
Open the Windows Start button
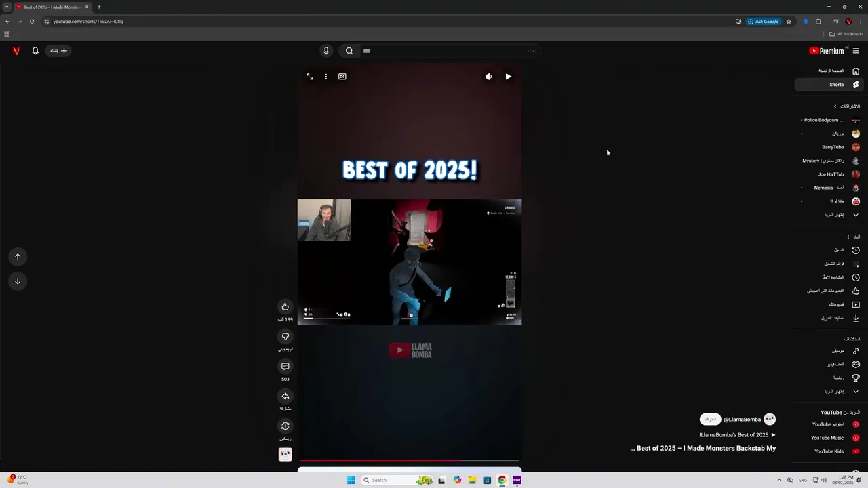coord(351,480)
